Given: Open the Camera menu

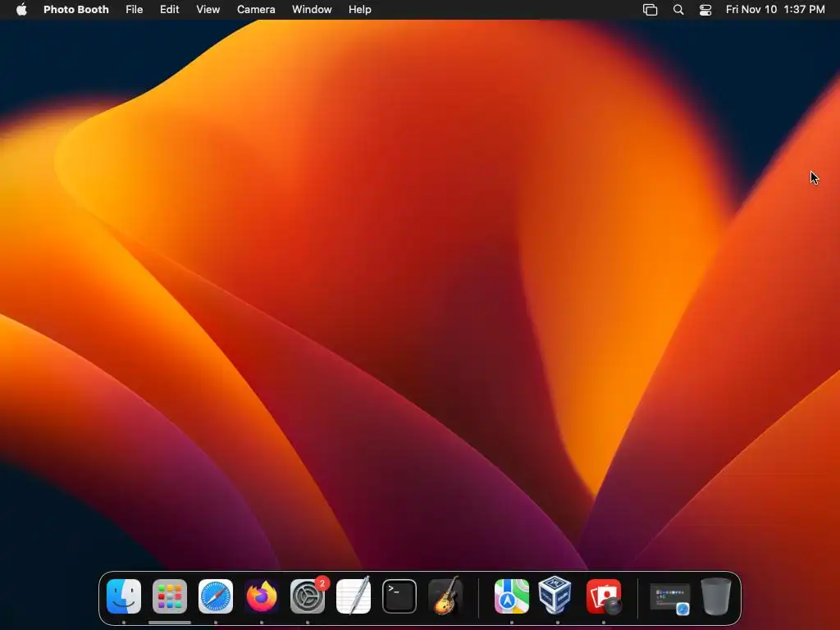Looking at the screenshot, I should [x=256, y=9].
